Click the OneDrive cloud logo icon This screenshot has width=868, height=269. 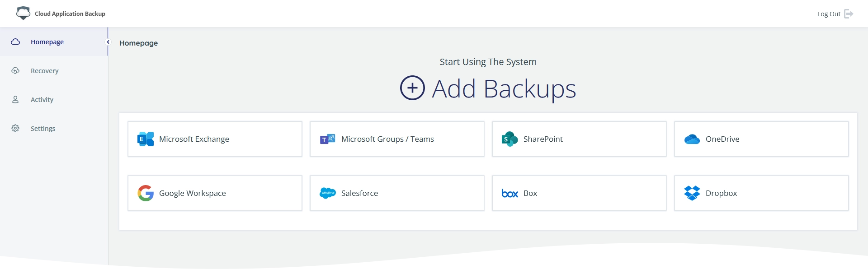692,139
